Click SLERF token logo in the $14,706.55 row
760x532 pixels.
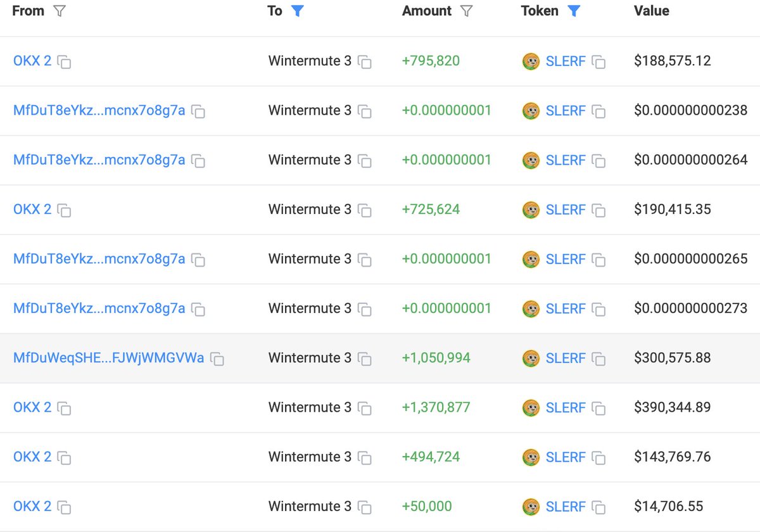click(x=531, y=507)
